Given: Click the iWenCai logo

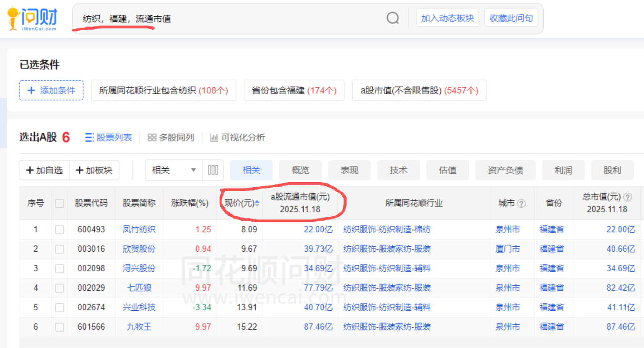Looking at the screenshot, I should pyautogui.click(x=32, y=18).
